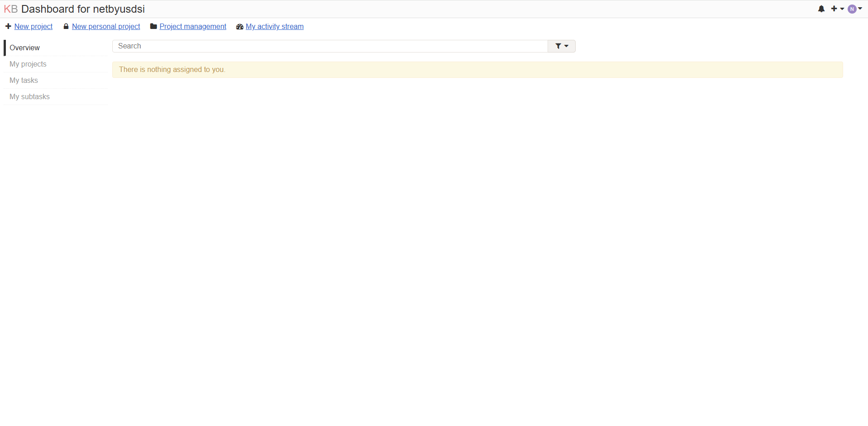This screenshot has height=426, width=868.
Task: Go to My tasks in sidebar
Action: click(x=24, y=80)
